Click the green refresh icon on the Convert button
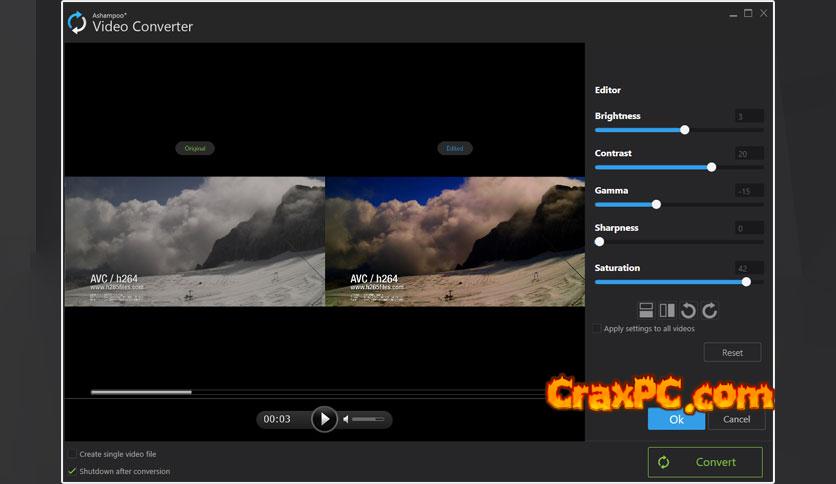 tap(663, 462)
